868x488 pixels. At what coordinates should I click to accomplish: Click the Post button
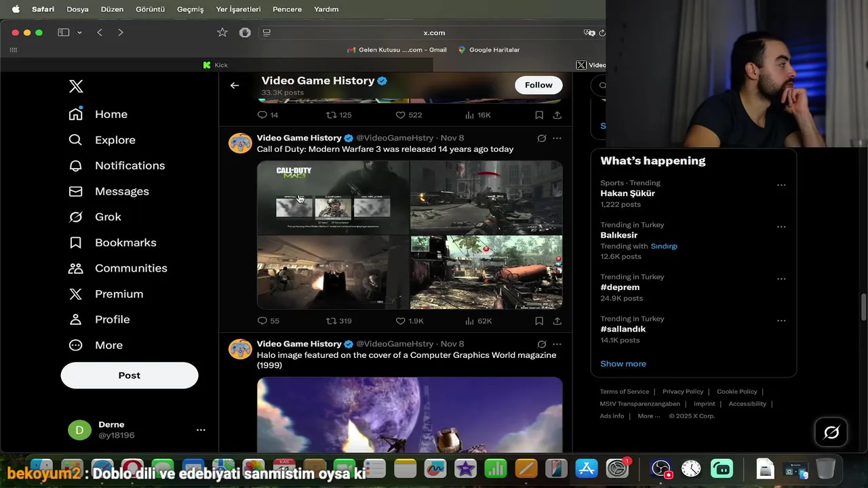[130, 375]
